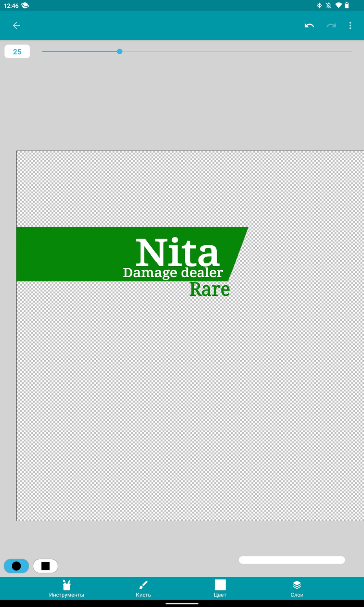Click the Damage dealer text on canvas

point(173,273)
